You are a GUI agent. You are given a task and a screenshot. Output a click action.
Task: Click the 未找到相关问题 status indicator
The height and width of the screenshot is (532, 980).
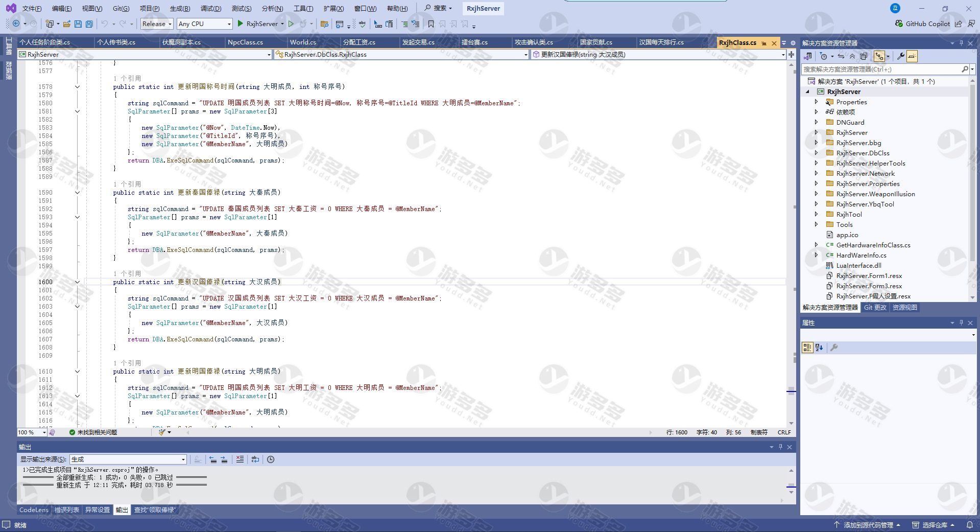(x=93, y=432)
